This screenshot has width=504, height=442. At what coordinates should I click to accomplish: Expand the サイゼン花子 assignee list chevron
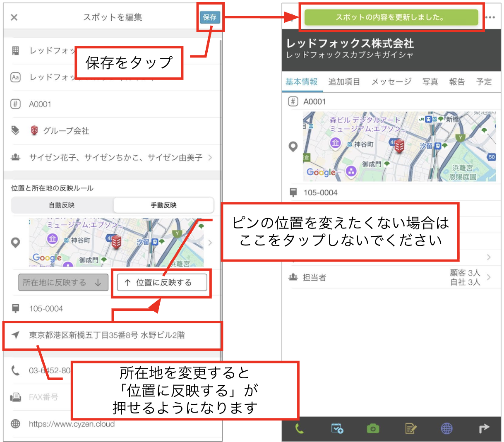pos(210,157)
